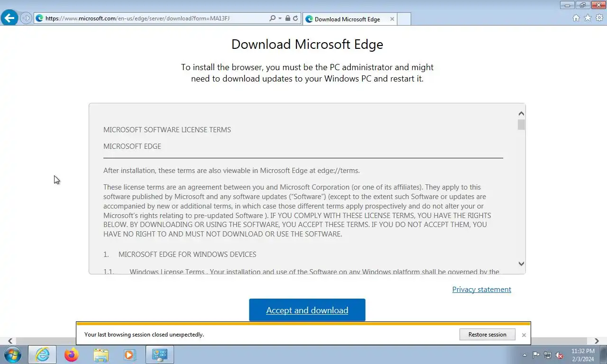Click the down arrow of license scrollbar
The height and width of the screenshot is (364, 607).
pos(521,264)
